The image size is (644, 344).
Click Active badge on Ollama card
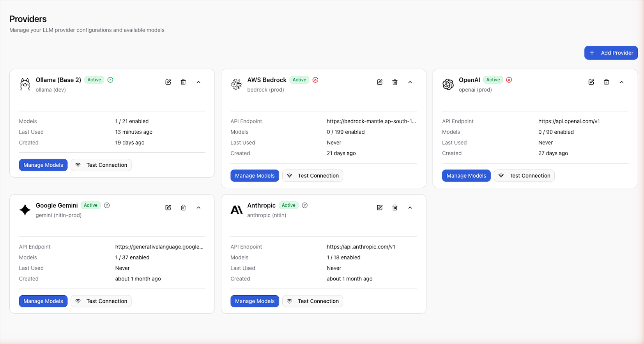[94, 80]
